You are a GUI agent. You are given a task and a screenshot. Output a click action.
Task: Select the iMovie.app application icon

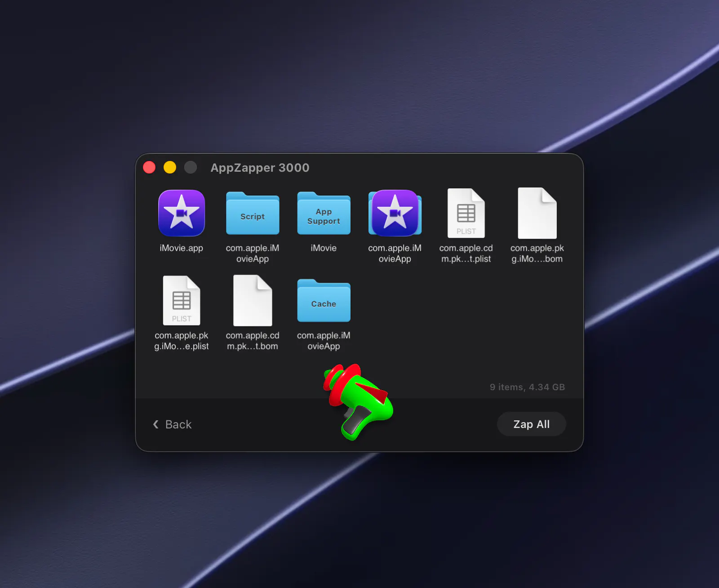pyautogui.click(x=182, y=213)
